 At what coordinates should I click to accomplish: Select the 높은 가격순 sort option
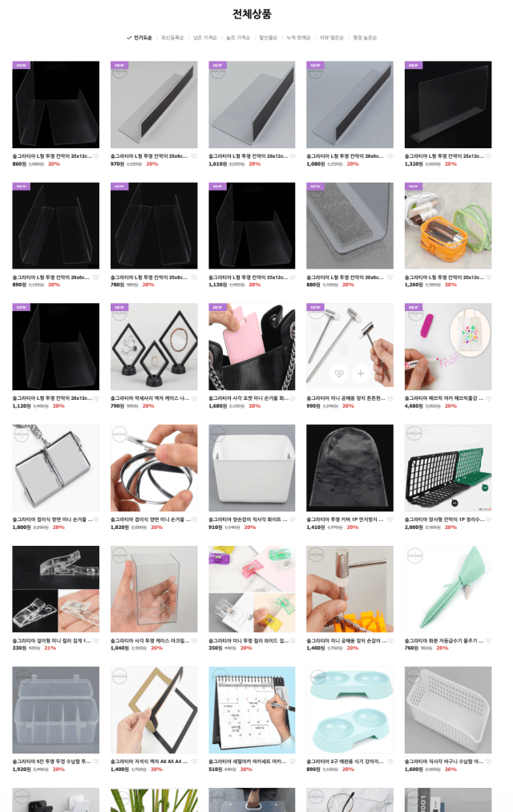tap(238, 38)
